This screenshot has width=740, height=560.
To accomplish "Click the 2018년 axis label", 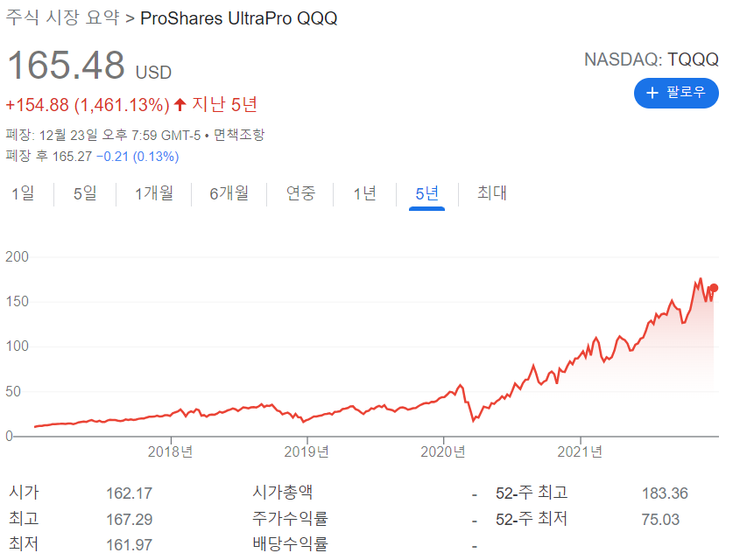I will [x=171, y=451].
